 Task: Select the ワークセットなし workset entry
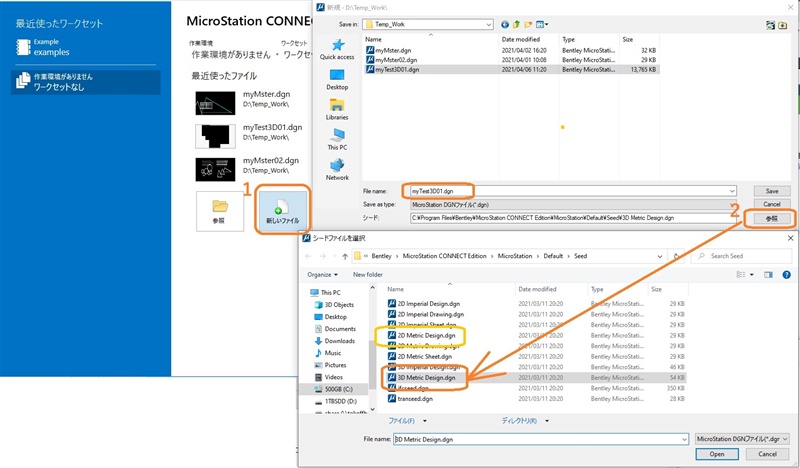point(86,82)
